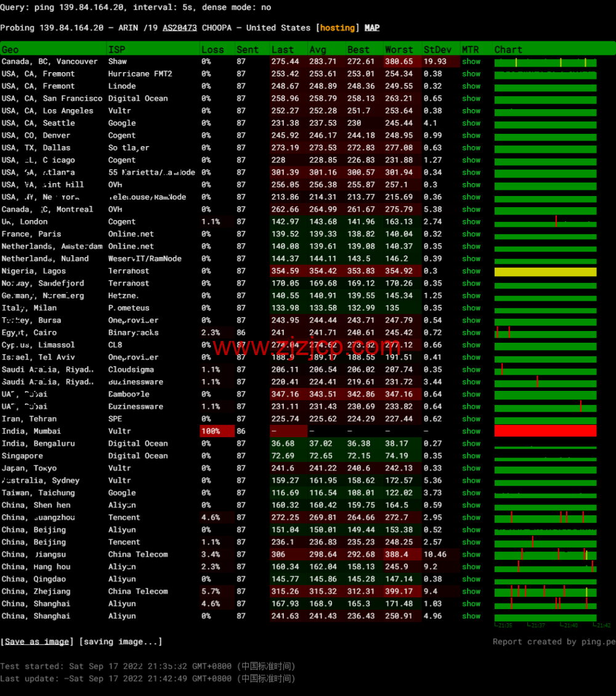Click Save as image link
This screenshot has height=696, width=616.
[x=37, y=641]
